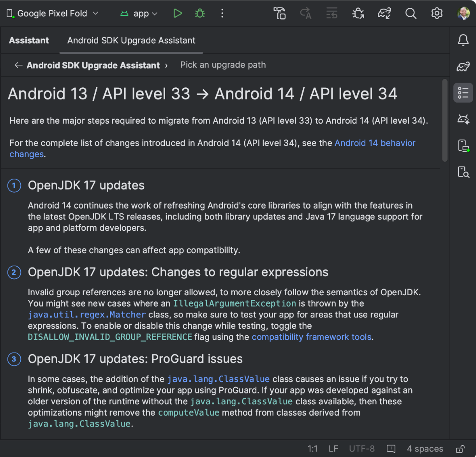
Task: Click the DISALLOW_INVALID_GROUP_REFERENCE flag text
Action: click(110, 337)
